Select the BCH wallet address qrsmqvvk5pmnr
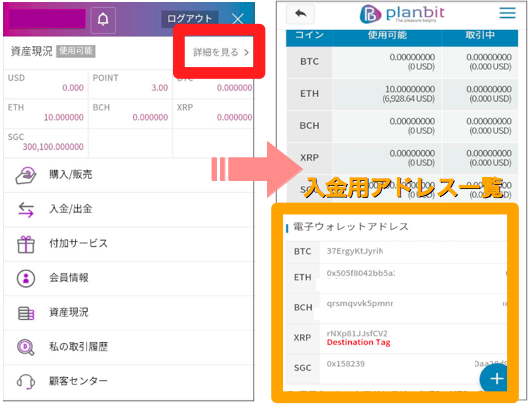This screenshot has height=409, width=530. pos(360,304)
